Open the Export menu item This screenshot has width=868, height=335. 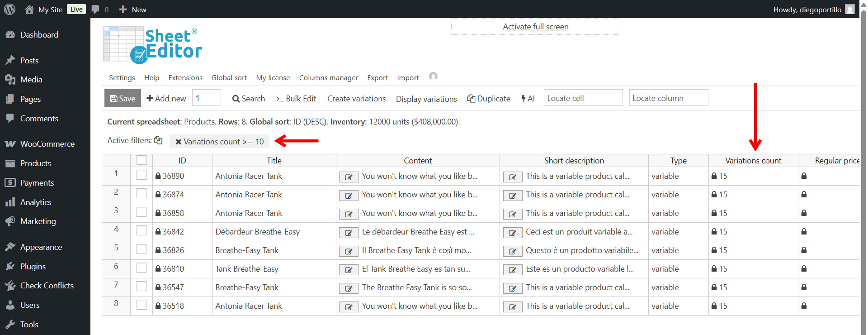tap(377, 78)
